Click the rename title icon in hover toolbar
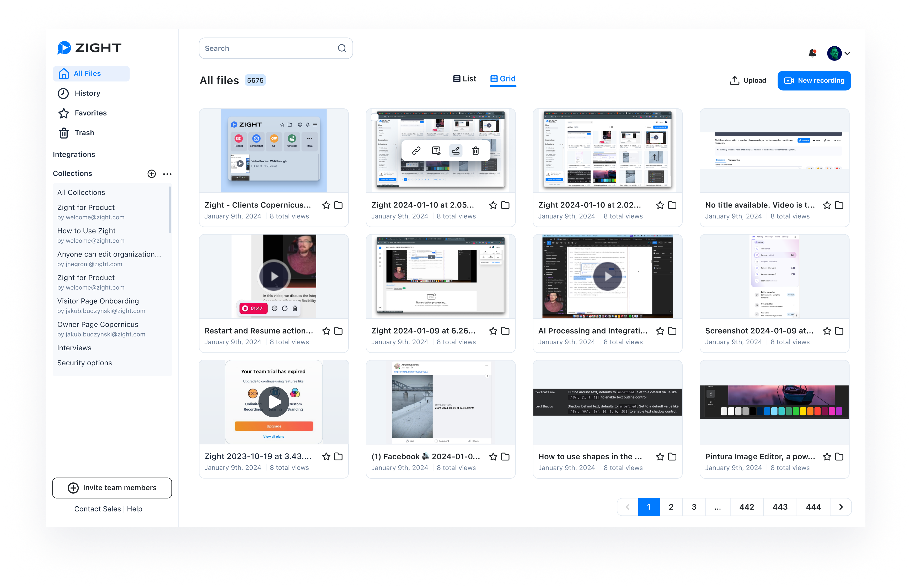 (436, 151)
